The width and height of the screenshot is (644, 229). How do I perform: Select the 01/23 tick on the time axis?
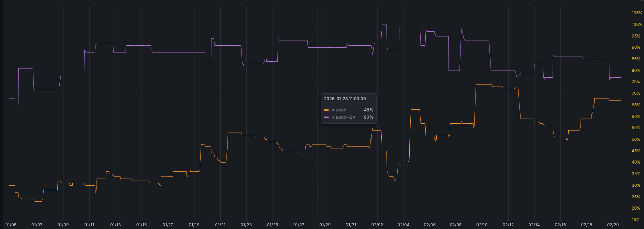pos(246,225)
